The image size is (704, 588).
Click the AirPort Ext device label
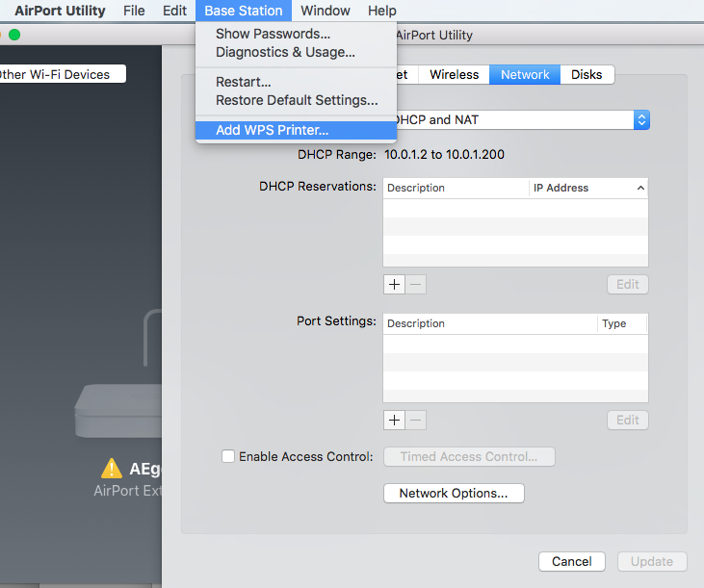[127, 491]
